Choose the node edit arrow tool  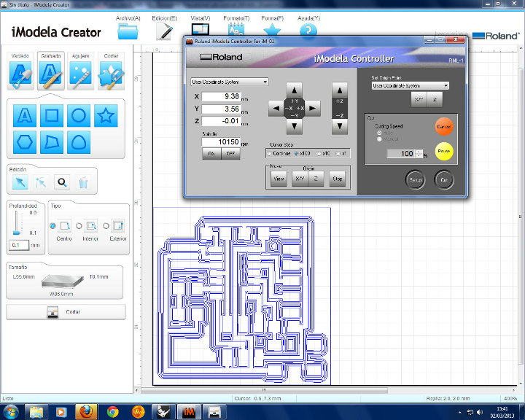click(41, 182)
